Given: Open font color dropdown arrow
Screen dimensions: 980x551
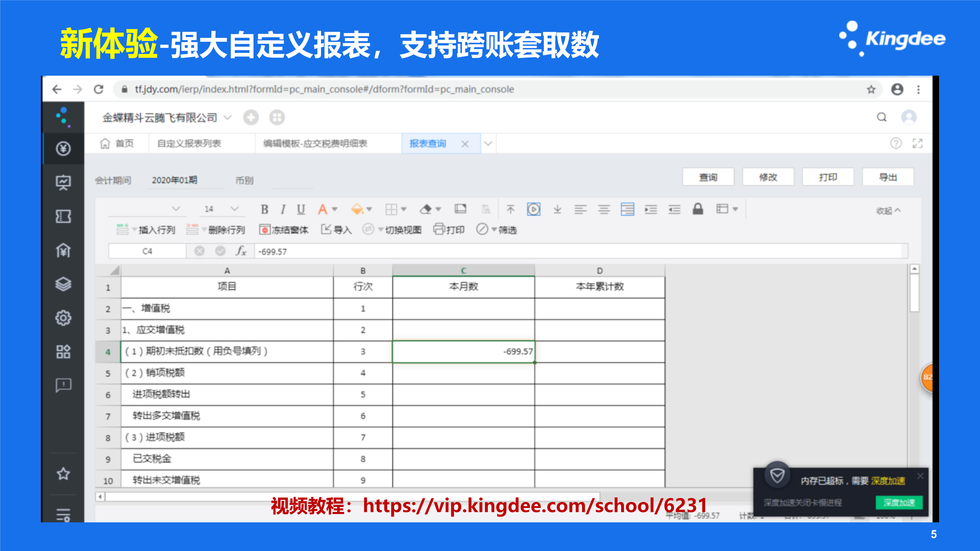Looking at the screenshot, I should [x=335, y=209].
